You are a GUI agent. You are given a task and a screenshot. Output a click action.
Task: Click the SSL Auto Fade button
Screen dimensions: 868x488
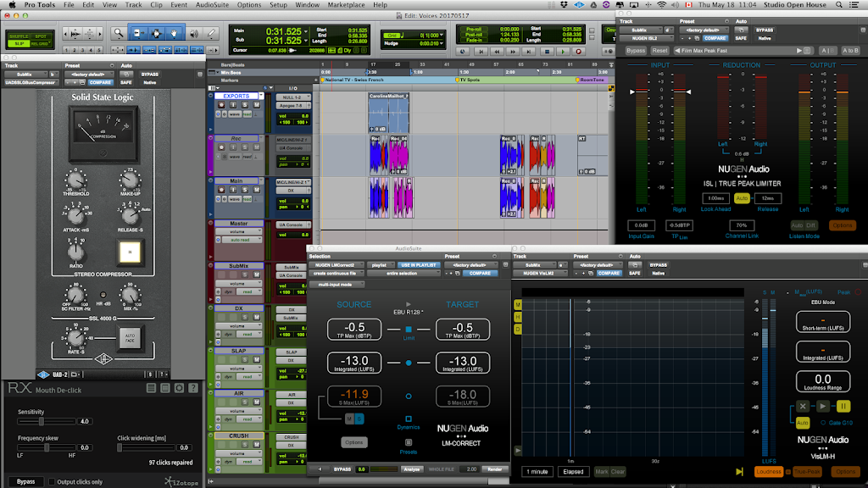[130, 337]
